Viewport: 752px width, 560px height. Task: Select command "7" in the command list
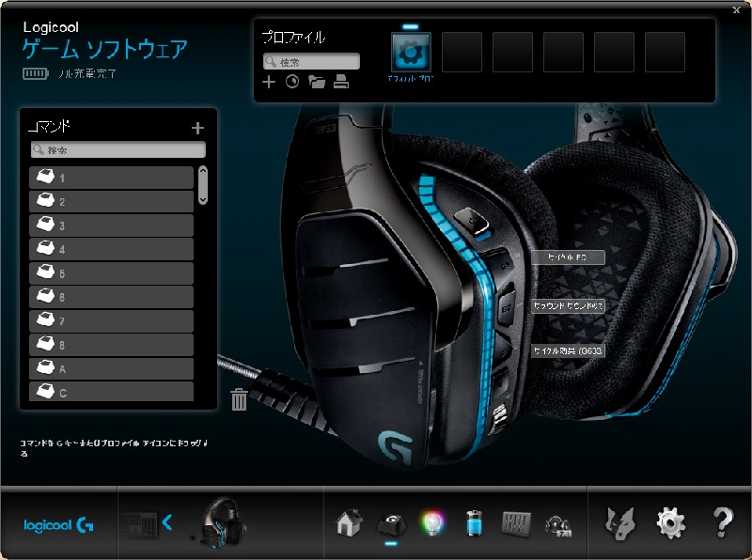coord(111,321)
